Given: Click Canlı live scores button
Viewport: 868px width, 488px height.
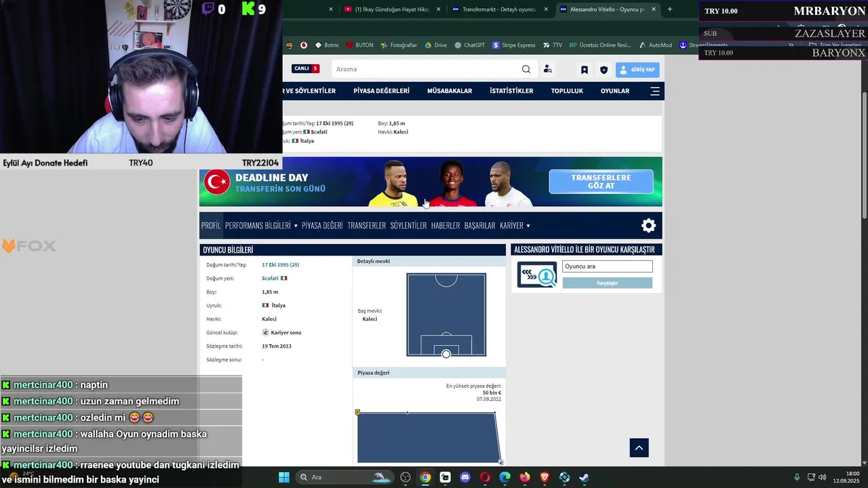Looking at the screenshot, I should pos(305,68).
